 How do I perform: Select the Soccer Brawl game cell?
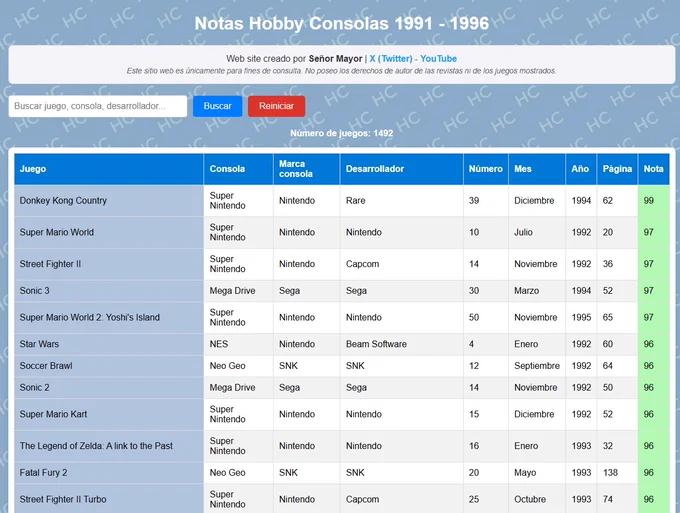[x=109, y=366]
